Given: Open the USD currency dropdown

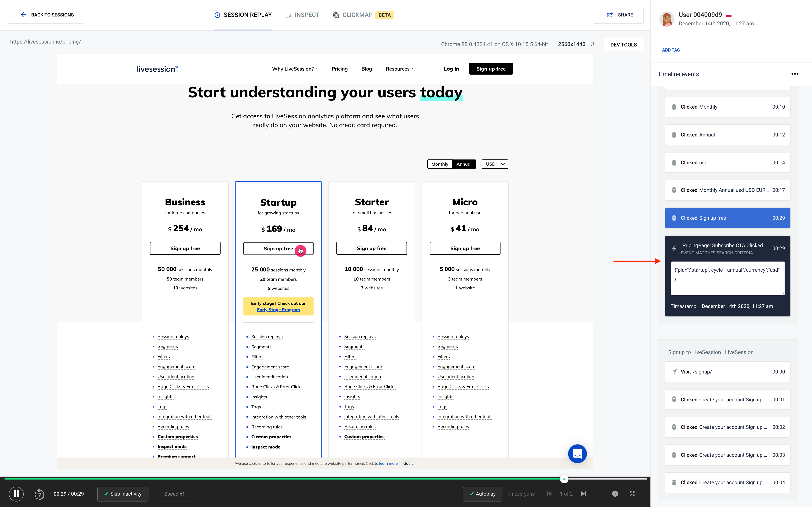Looking at the screenshot, I should coord(495,164).
